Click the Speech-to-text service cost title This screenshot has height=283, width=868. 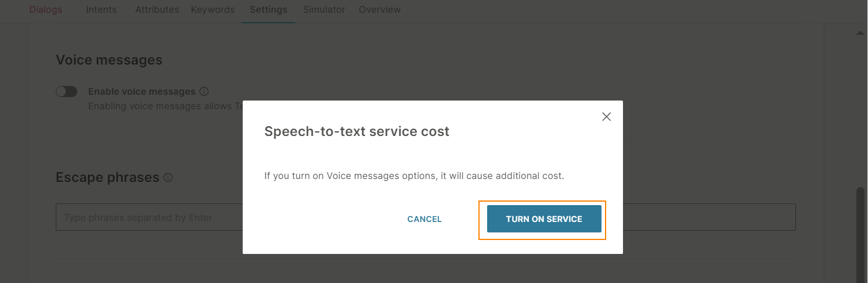coord(356,131)
